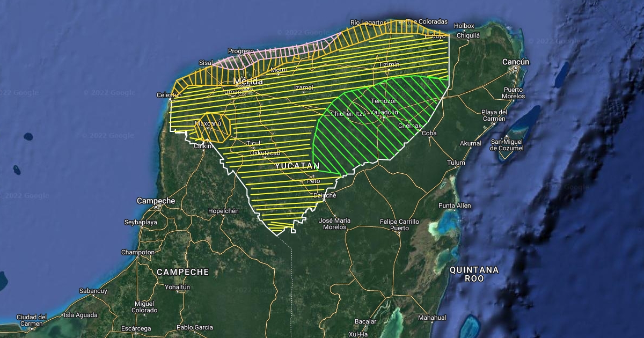
Task: Click the Izamal town label
Action: coord(303,87)
